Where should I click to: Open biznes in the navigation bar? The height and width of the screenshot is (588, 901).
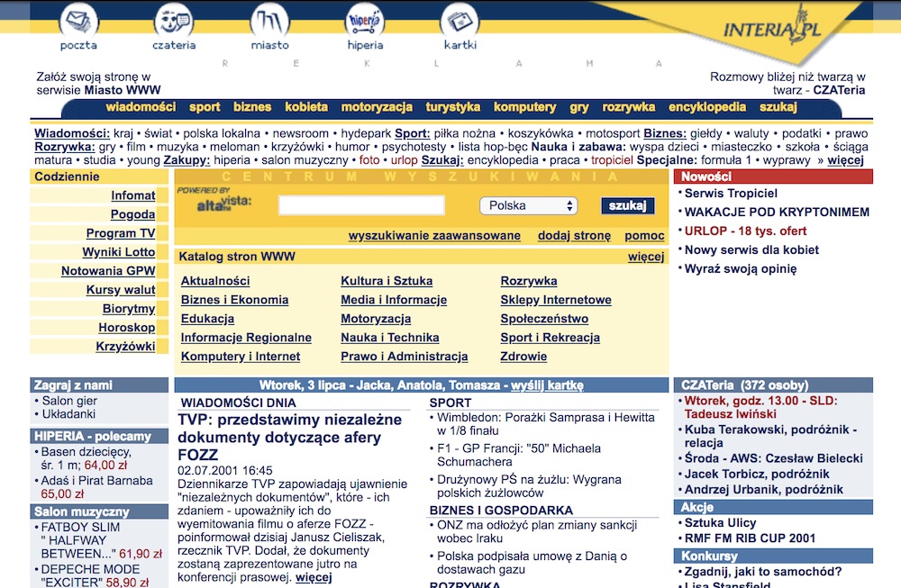coord(252,107)
